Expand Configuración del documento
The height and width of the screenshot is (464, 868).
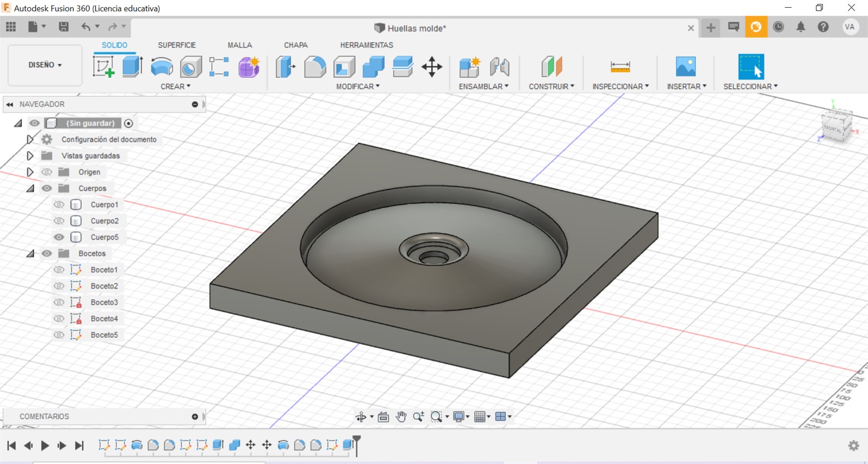point(30,139)
